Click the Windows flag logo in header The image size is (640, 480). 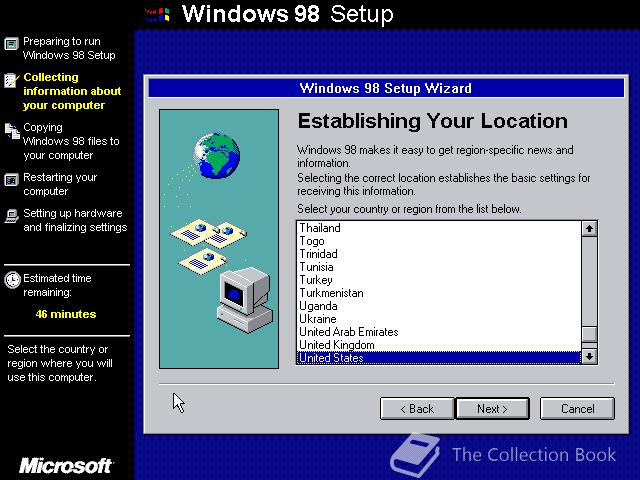tap(157, 15)
